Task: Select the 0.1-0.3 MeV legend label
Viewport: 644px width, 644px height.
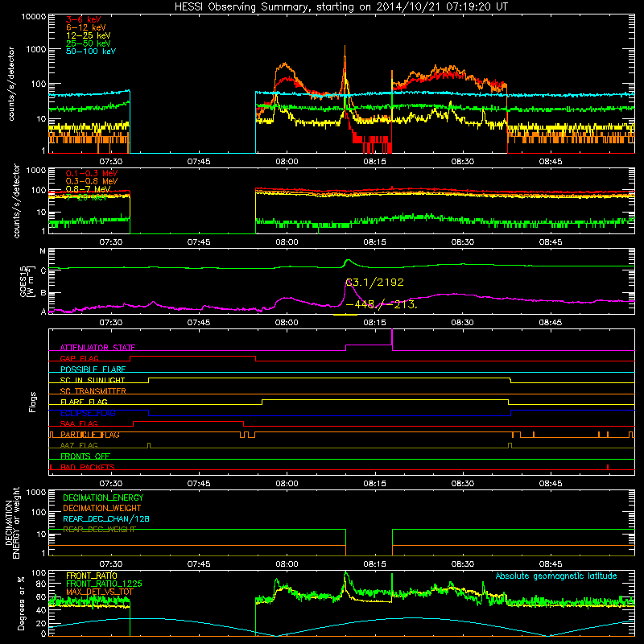Action: [92, 173]
